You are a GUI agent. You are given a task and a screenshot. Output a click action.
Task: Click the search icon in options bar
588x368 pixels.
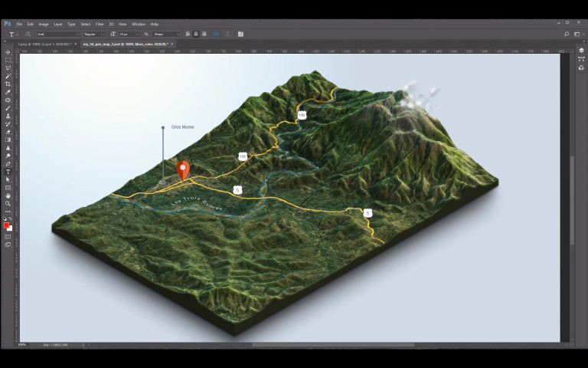(567, 34)
